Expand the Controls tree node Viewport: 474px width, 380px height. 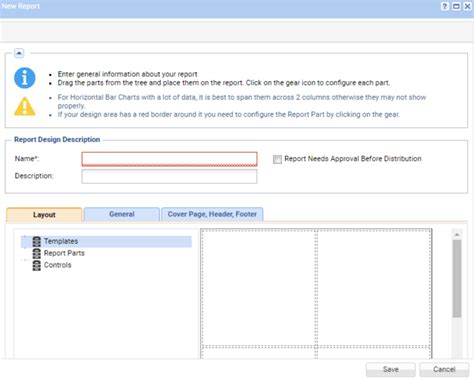point(25,260)
